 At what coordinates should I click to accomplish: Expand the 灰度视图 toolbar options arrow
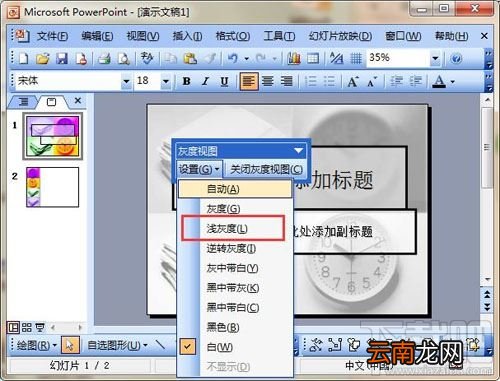(x=298, y=151)
